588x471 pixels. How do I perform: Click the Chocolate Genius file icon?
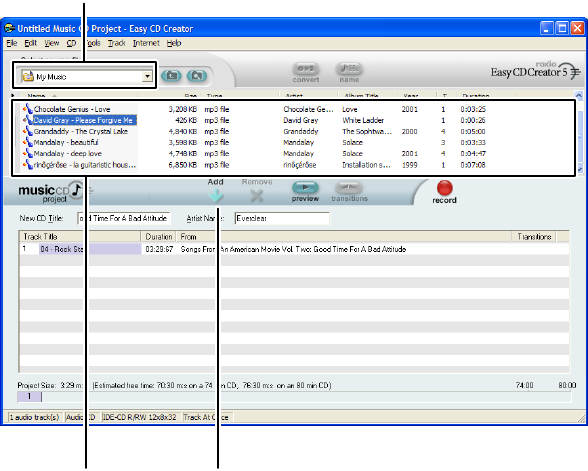(x=27, y=109)
